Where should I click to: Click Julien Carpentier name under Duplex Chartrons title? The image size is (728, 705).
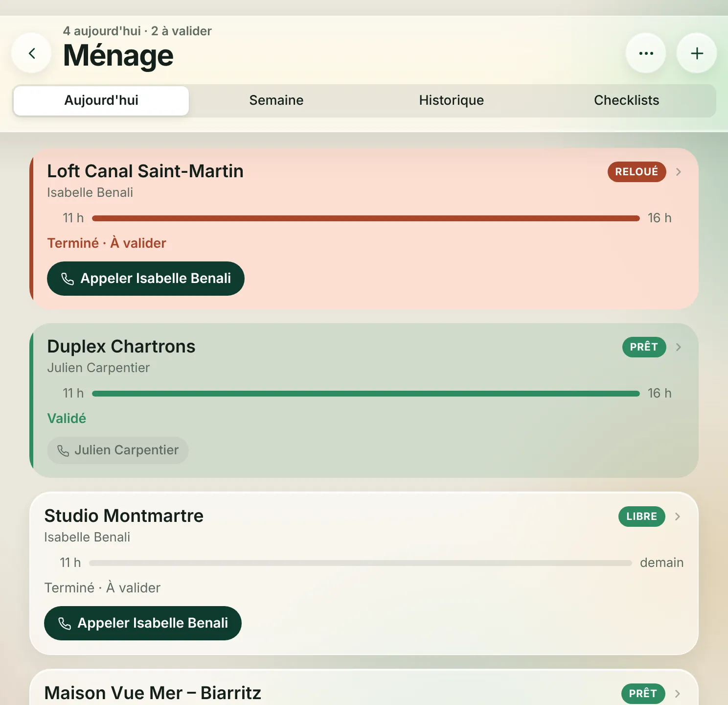coord(98,368)
